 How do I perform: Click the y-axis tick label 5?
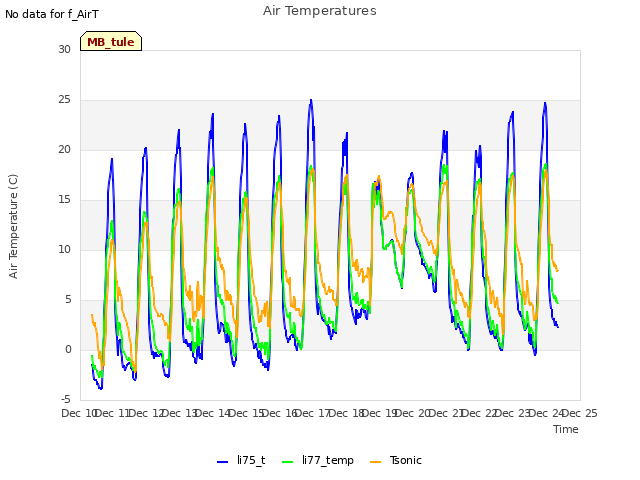[x=68, y=300]
